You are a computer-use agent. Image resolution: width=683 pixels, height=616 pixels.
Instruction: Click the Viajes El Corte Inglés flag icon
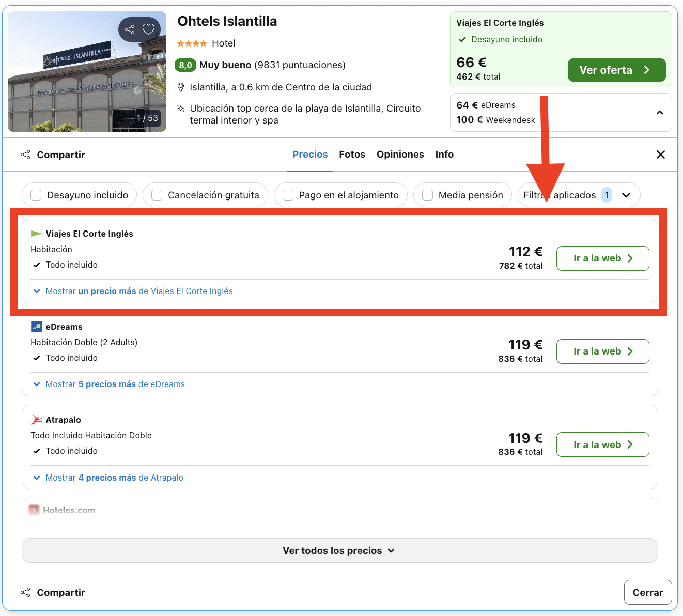click(x=36, y=234)
